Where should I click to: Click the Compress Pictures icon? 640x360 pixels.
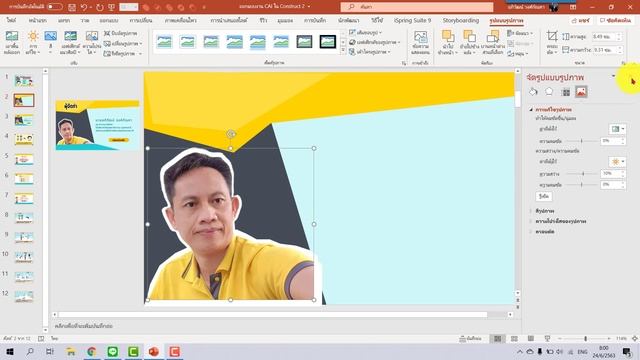click(x=107, y=33)
